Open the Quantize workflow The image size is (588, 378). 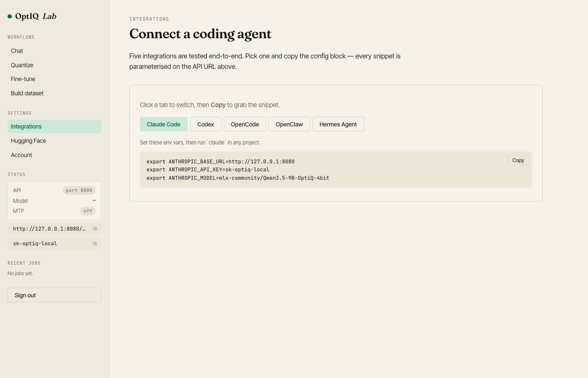[x=54, y=65]
